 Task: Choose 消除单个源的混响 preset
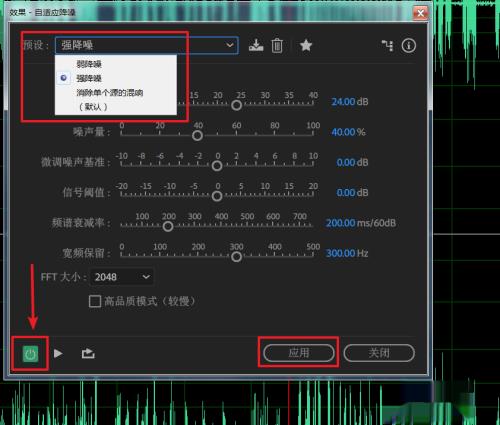pyautogui.click(x=110, y=92)
